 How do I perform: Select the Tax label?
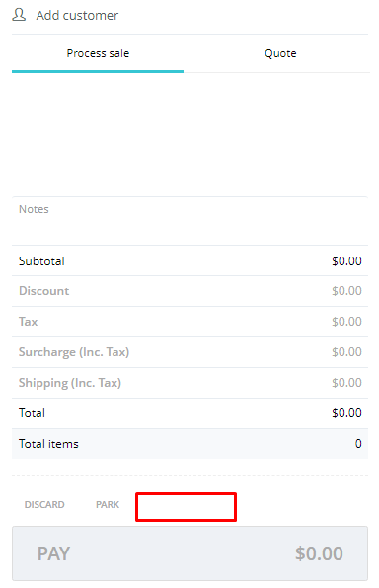tap(29, 322)
